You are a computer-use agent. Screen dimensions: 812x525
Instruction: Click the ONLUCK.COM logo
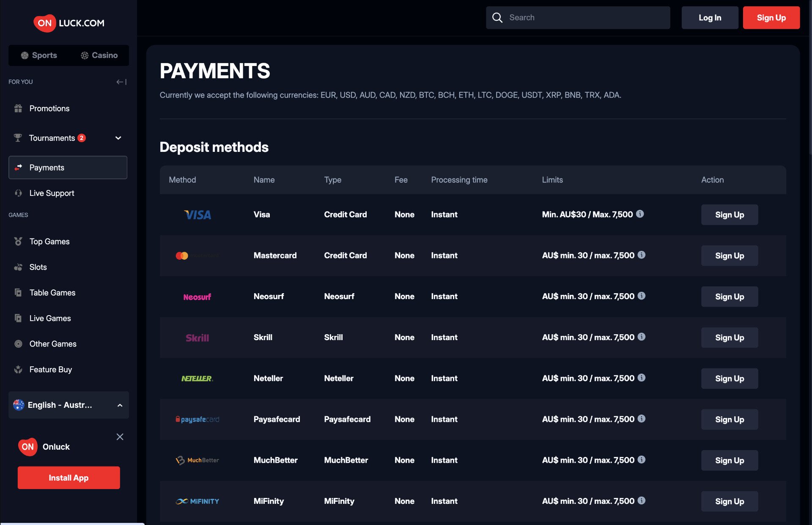click(x=68, y=23)
